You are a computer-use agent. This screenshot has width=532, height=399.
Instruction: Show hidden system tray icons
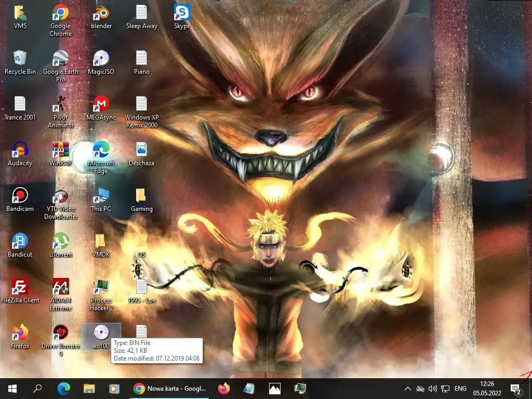tap(408, 389)
